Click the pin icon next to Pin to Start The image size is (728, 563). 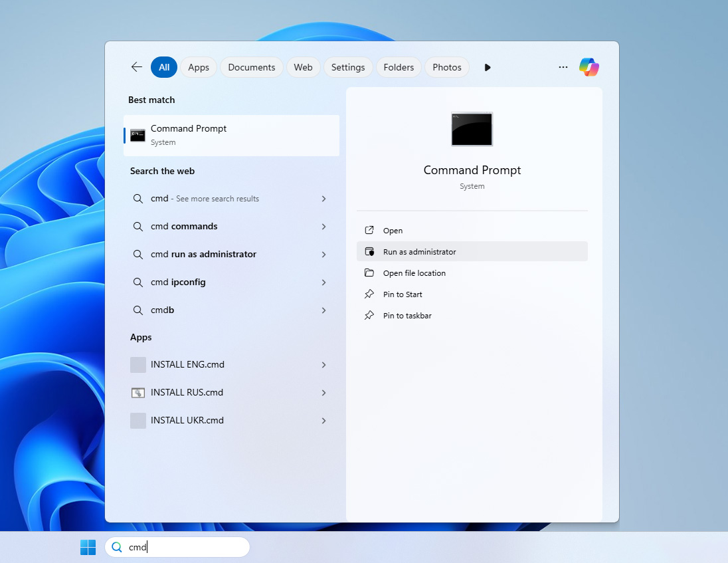click(369, 294)
